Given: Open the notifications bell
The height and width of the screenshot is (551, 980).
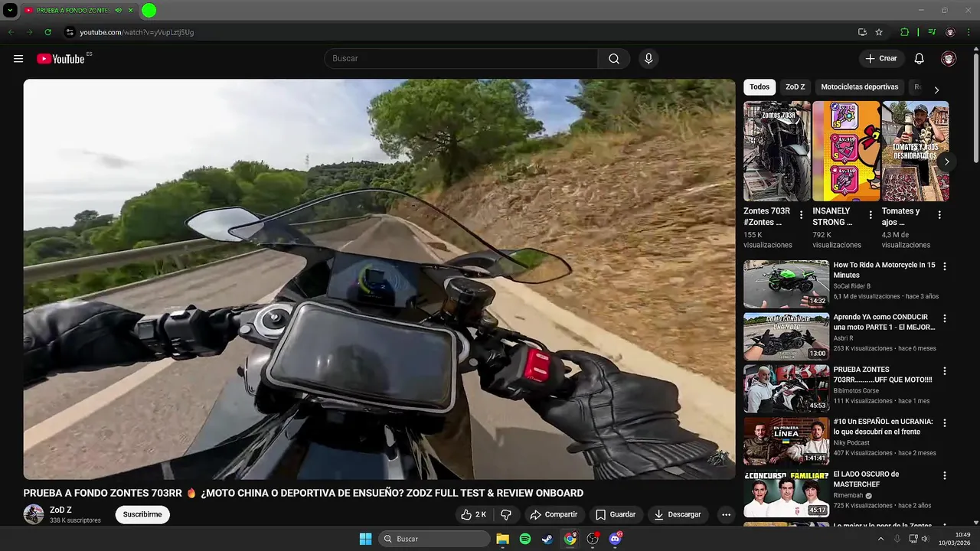Looking at the screenshot, I should [x=920, y=59].
